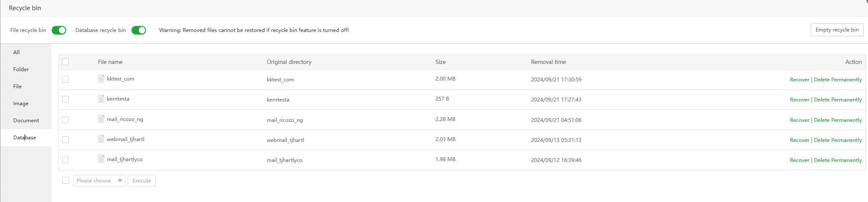Open the Image category tab

click(21, 104)
